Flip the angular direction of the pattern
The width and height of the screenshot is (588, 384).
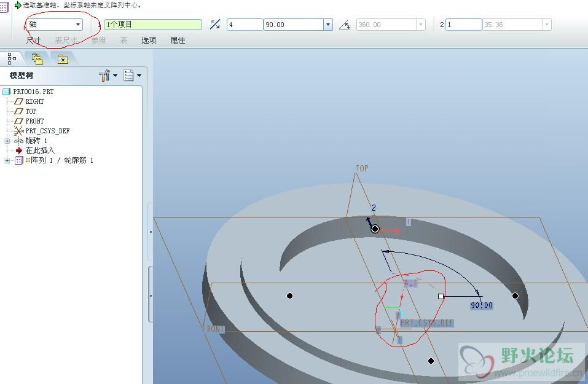pos(215,25)
